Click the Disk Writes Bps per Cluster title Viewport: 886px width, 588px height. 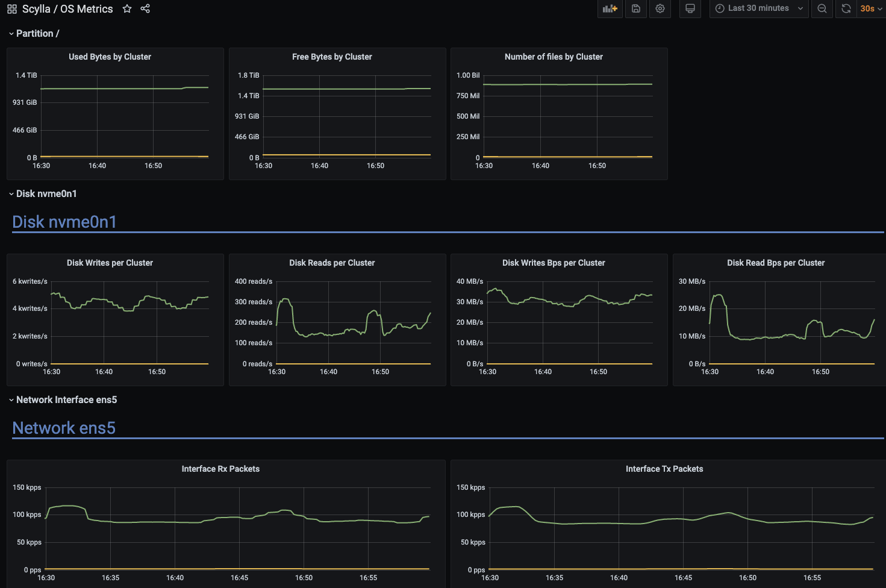coord(554,263)
